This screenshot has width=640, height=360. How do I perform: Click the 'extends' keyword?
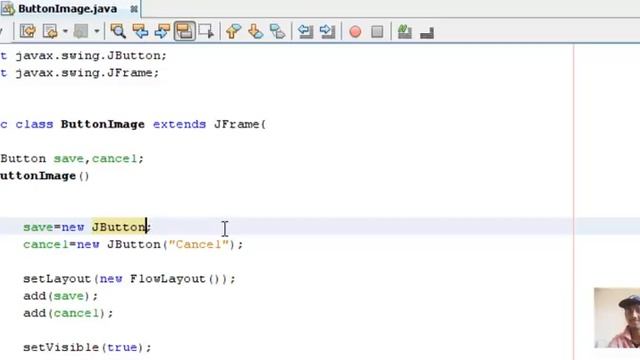(180, 124)
